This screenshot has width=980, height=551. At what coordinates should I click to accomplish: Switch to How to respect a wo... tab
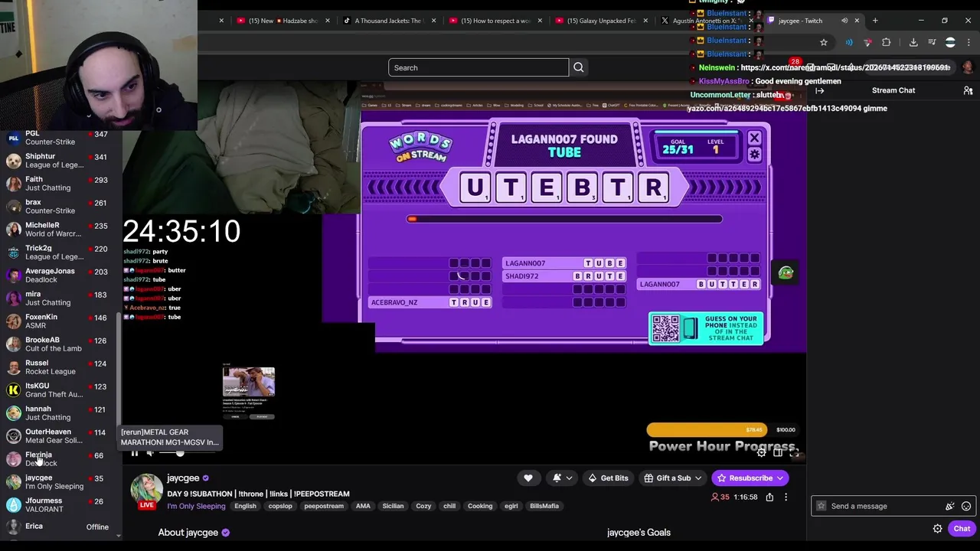click(496, 21)
